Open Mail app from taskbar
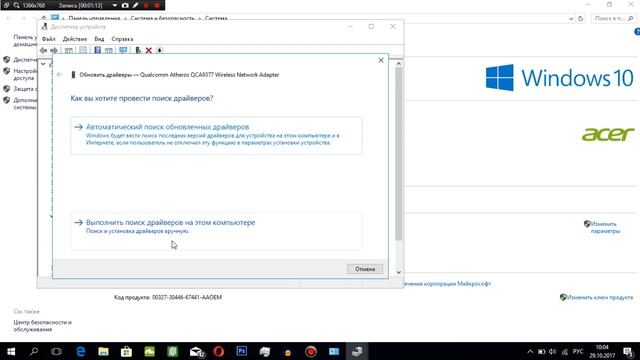This screenshot has height=360, width=640. (197, 351)
